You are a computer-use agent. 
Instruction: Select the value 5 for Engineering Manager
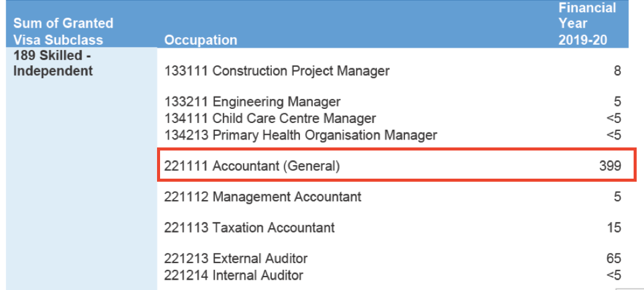617,102
